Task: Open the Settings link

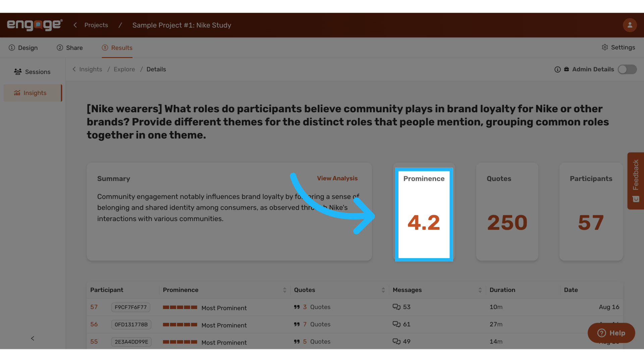Action: pos(619,47)
